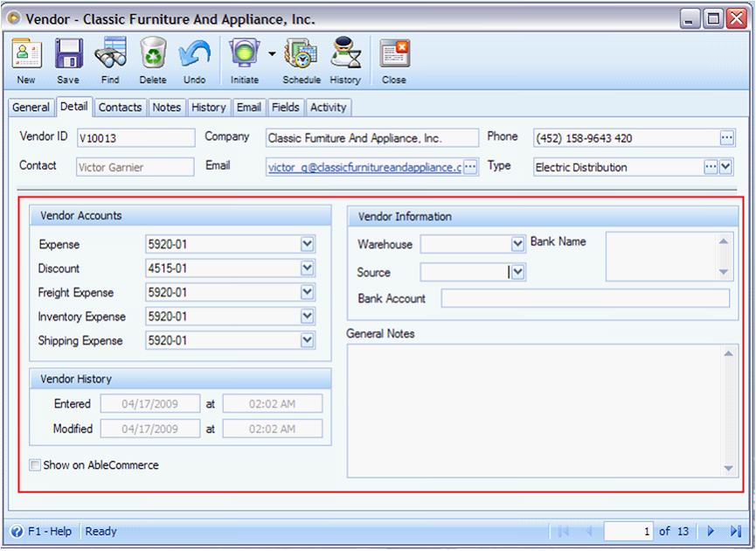Jump to last vendor record
Image resolution: width=756 pixels, height=551 pixels.
tap(735, 531)
